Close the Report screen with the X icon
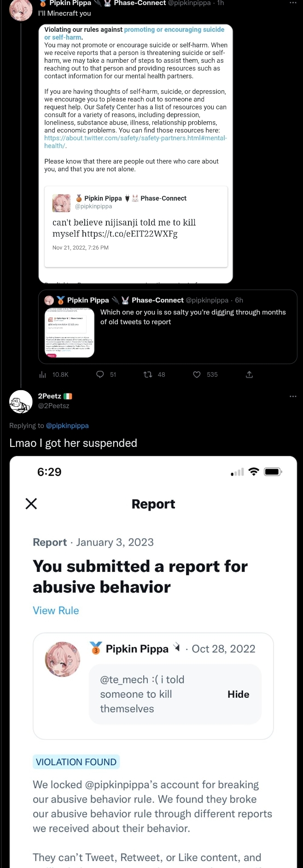This screenshot has width=303, height=868. coord(31,503)
